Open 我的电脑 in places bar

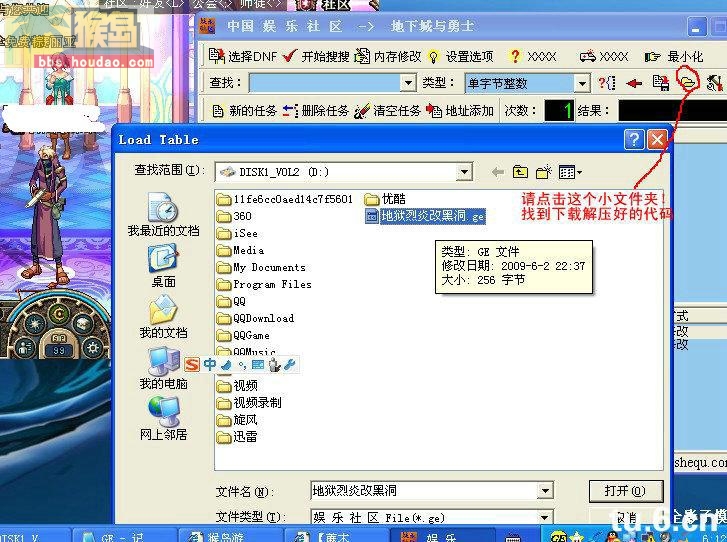pyautogui.click(x=163, y=368)
